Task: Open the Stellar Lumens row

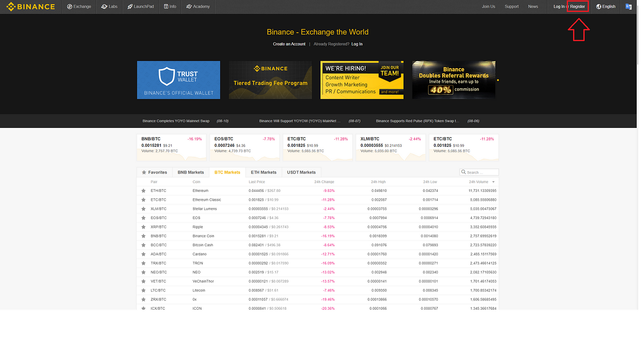Action: [x=318, y=209]
